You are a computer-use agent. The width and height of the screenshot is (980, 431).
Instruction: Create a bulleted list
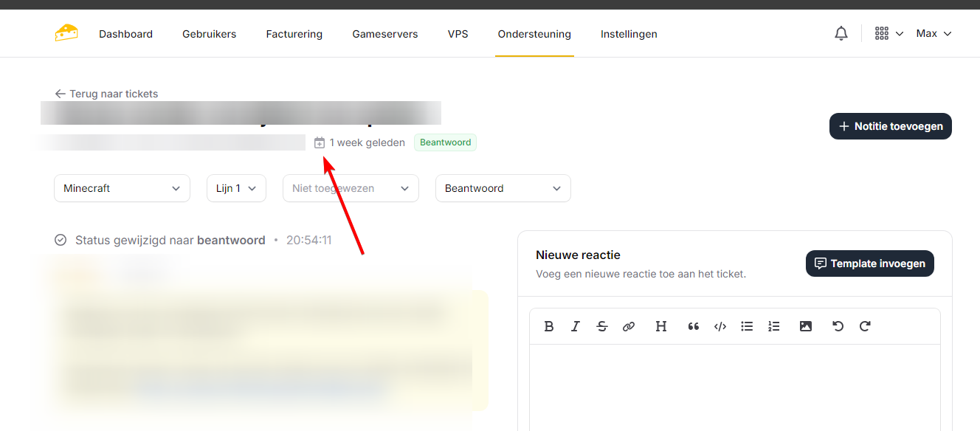747,326
